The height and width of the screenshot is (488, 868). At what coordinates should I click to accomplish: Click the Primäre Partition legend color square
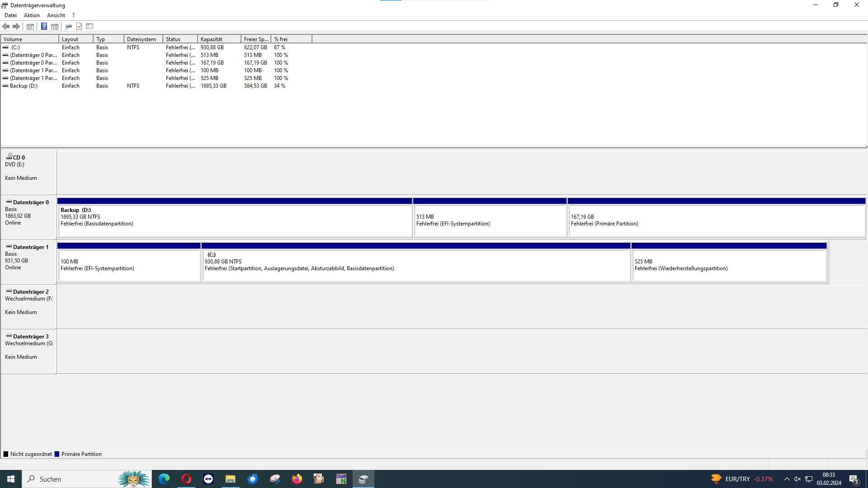[57, 454]
